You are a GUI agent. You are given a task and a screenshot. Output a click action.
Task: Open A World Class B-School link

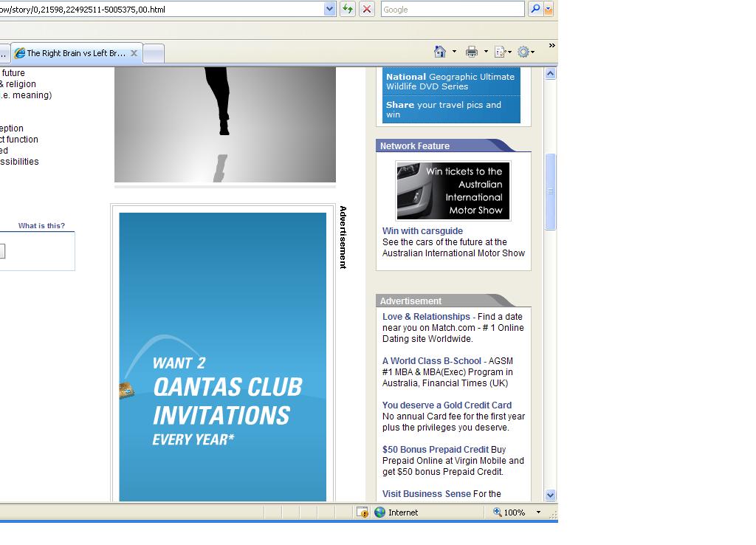431,361
